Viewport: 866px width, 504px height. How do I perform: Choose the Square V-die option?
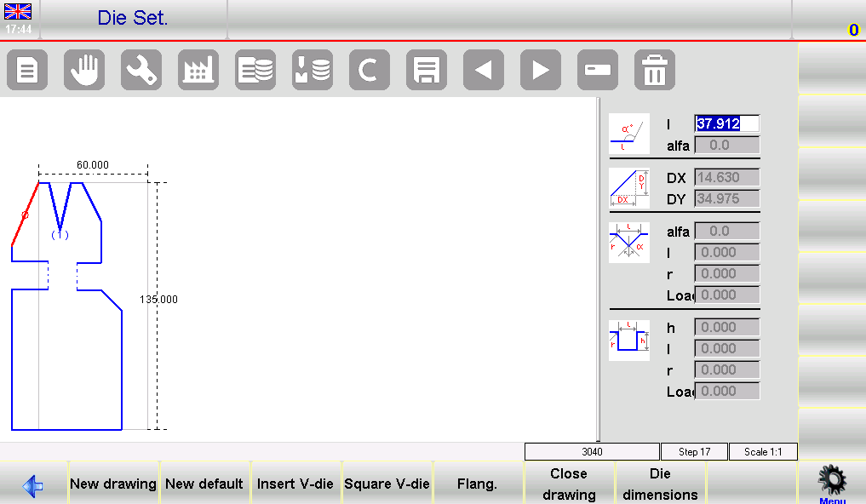coord(387,484)
